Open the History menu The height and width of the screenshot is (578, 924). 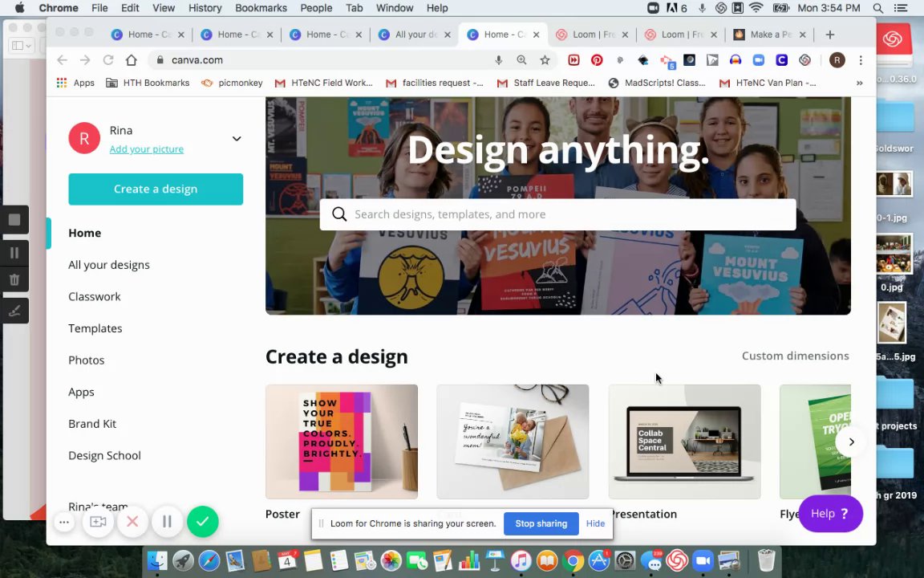coord(205,8)
